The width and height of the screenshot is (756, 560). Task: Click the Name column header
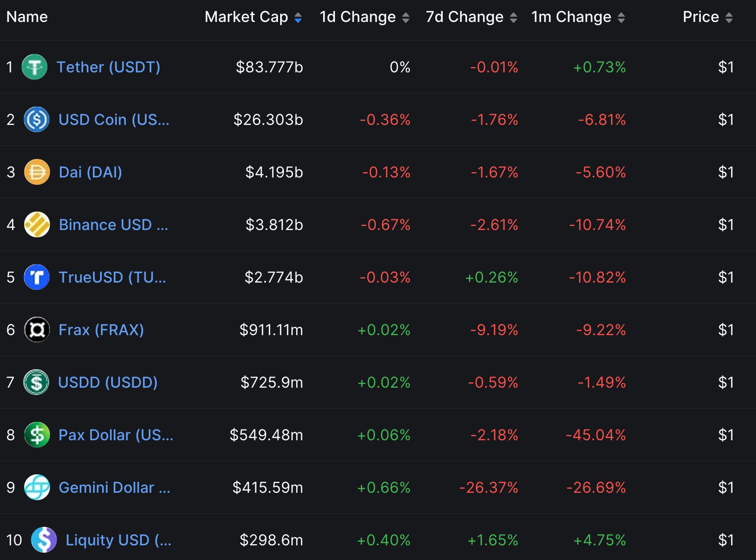(27, 17)
